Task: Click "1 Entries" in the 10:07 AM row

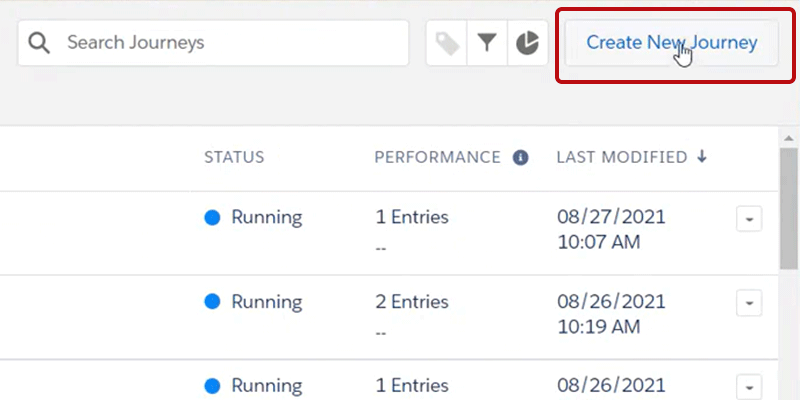Action: click(412, 217)
